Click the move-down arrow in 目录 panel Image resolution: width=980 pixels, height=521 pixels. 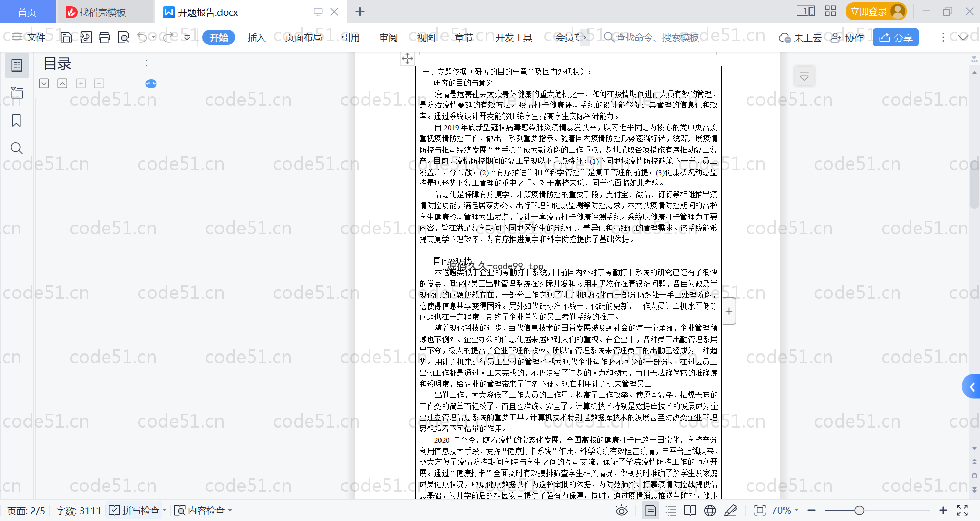[x=44, y=83]
